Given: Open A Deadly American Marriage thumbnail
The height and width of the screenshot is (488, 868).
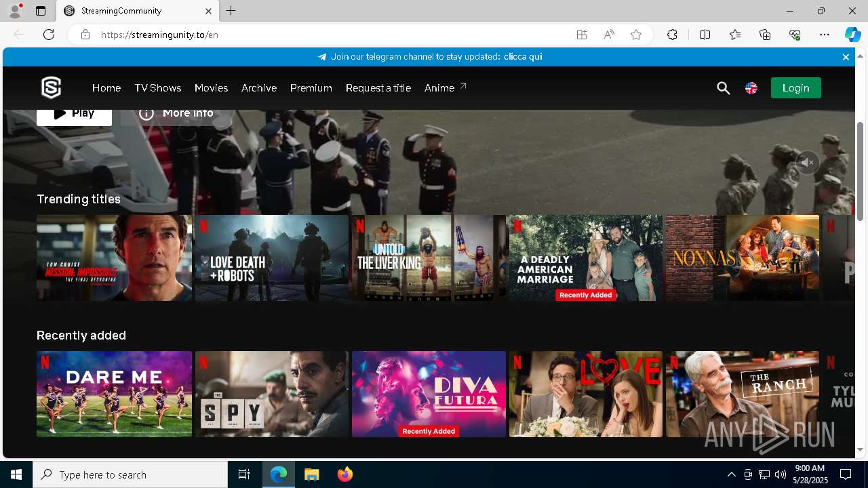Looking at the screenshot, I should coord(586,258).
